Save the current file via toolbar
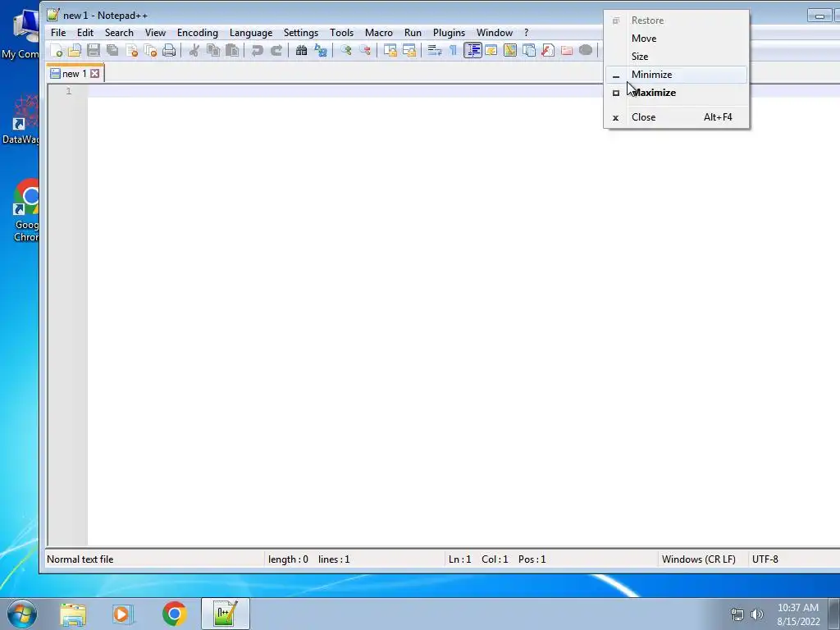Viewport: 840px width, 630px height. pyautogui.click(x=94, y=50)
